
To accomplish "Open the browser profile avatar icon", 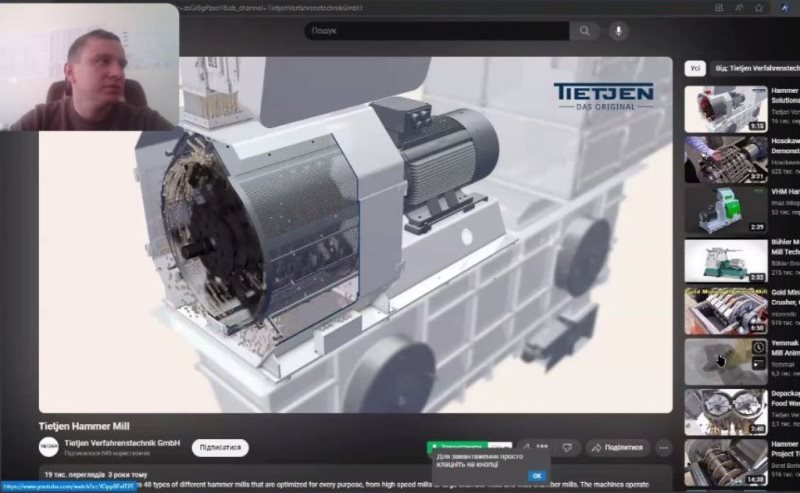I will pos(785,7).
